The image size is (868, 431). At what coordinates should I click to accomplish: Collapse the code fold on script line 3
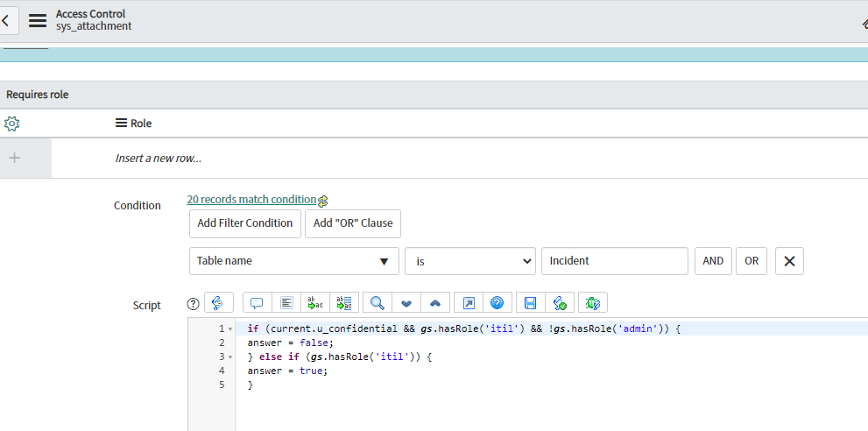pyautogui.click(x=230, y=357)
